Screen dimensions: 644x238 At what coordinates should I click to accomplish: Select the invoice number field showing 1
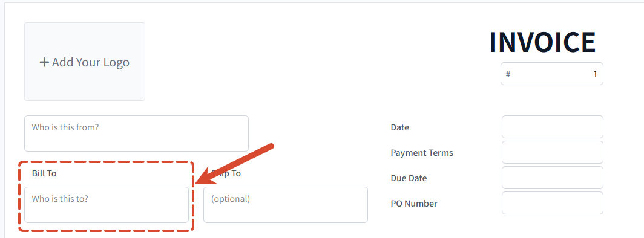(551, 74)
